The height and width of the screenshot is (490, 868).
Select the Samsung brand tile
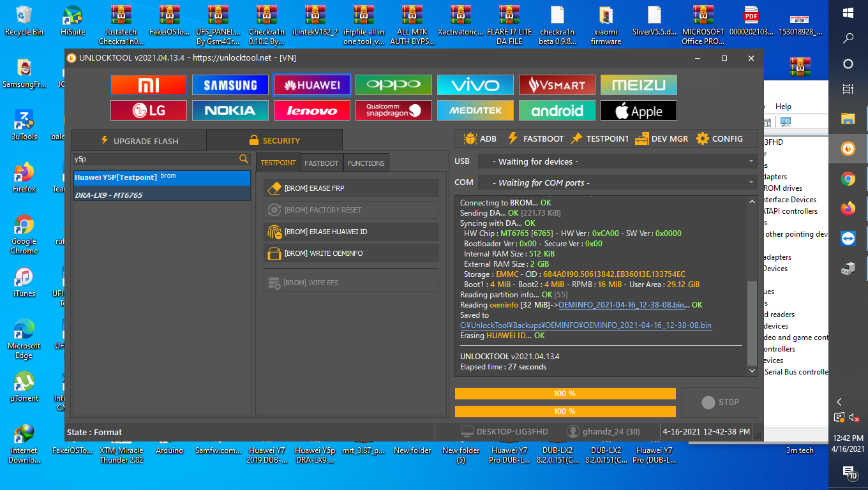[x=230, y=85]
